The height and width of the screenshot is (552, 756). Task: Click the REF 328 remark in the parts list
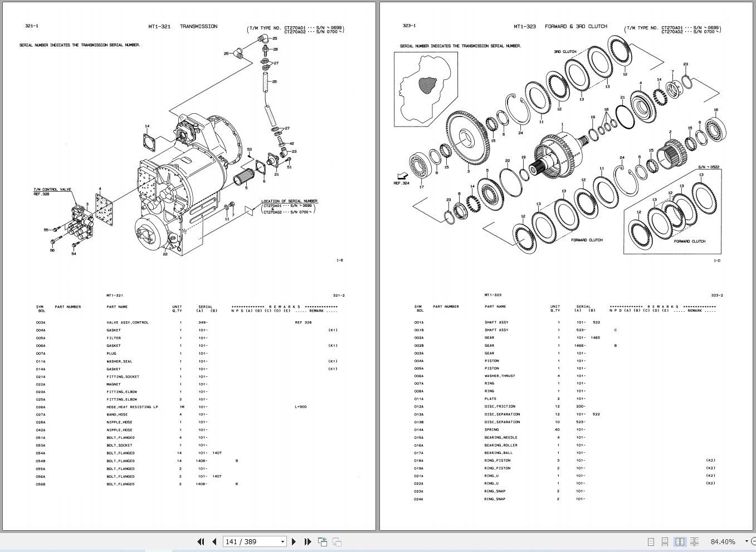coord(303,322)
